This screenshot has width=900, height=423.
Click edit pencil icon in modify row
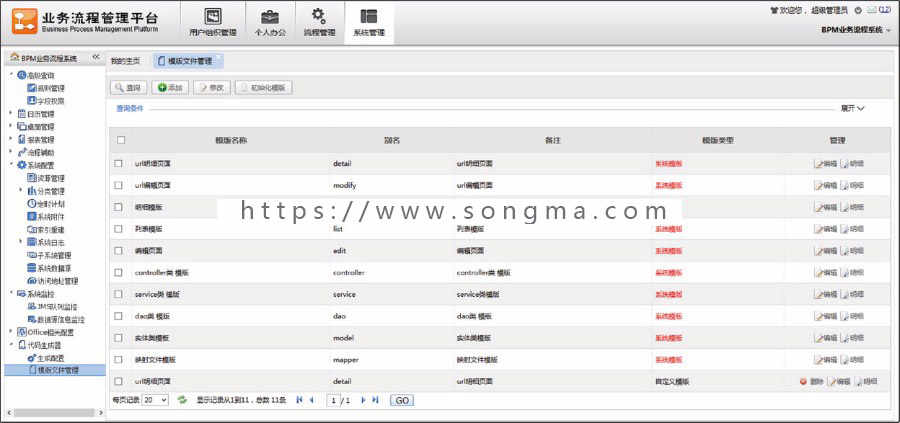click(819, 185)
